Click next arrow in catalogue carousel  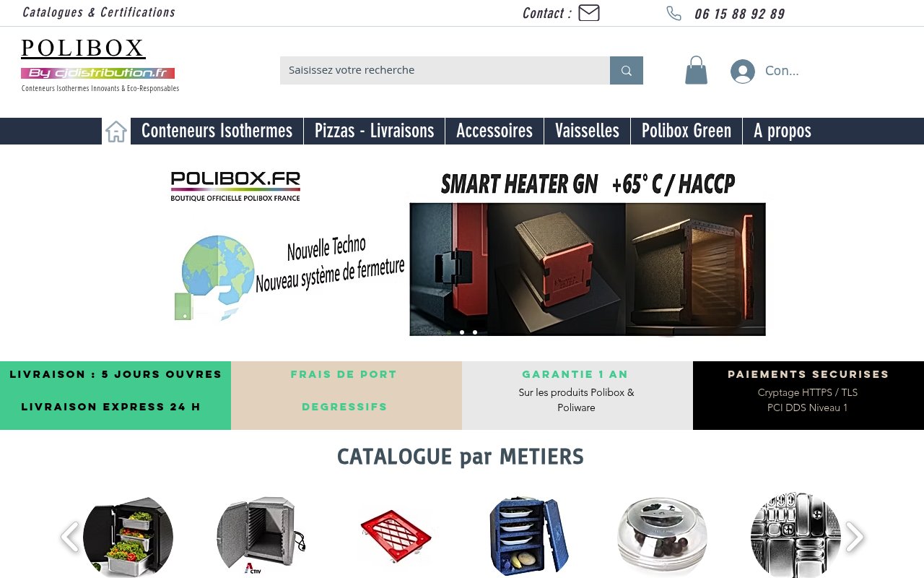(x=855, y=537)
